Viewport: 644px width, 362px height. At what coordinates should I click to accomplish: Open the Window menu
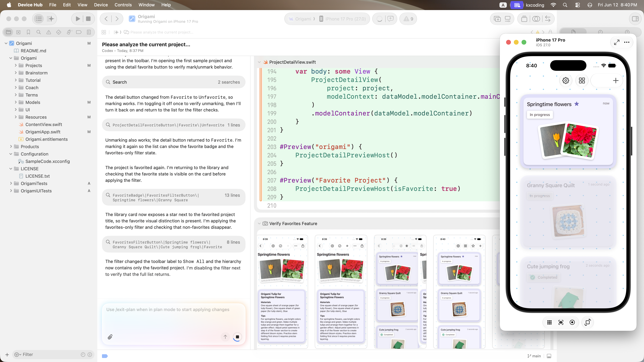[x=147, y=5]
